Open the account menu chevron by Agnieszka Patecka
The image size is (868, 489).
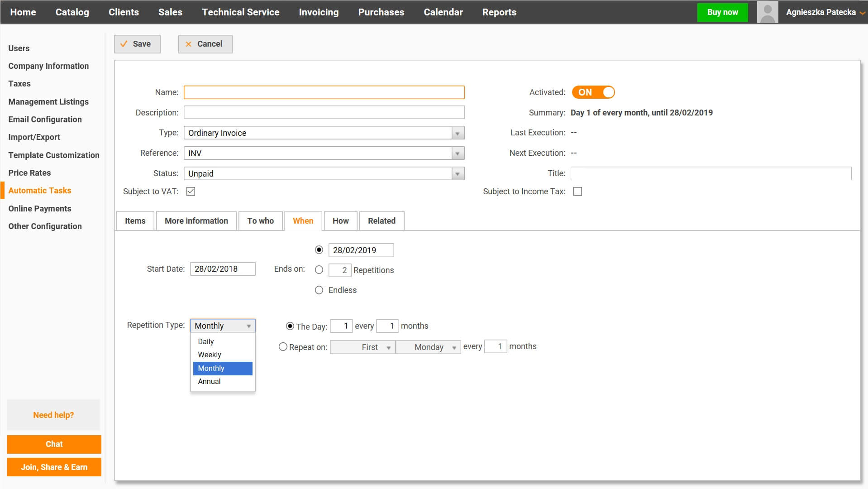coord(863,13)
